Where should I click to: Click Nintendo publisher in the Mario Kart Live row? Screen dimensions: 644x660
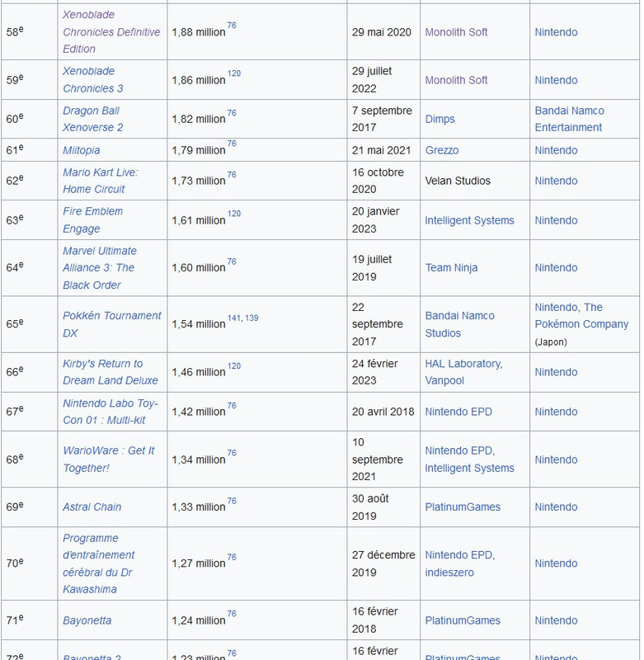click(x=556, y=181)
